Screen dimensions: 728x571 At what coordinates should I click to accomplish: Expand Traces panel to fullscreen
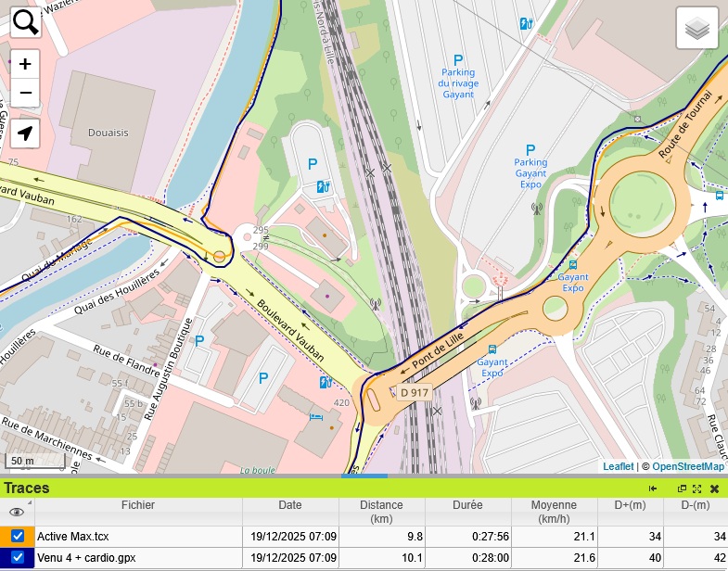pos(697,489)
